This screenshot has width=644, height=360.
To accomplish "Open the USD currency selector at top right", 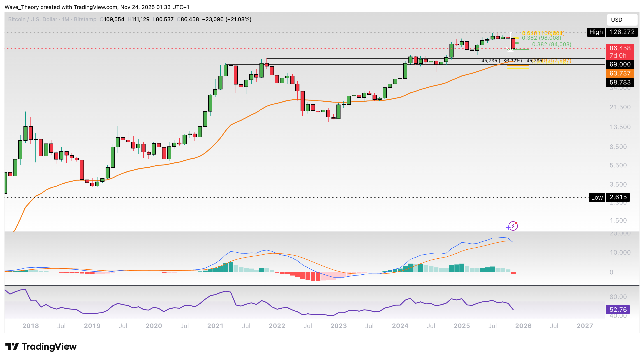I will [622, 20].
